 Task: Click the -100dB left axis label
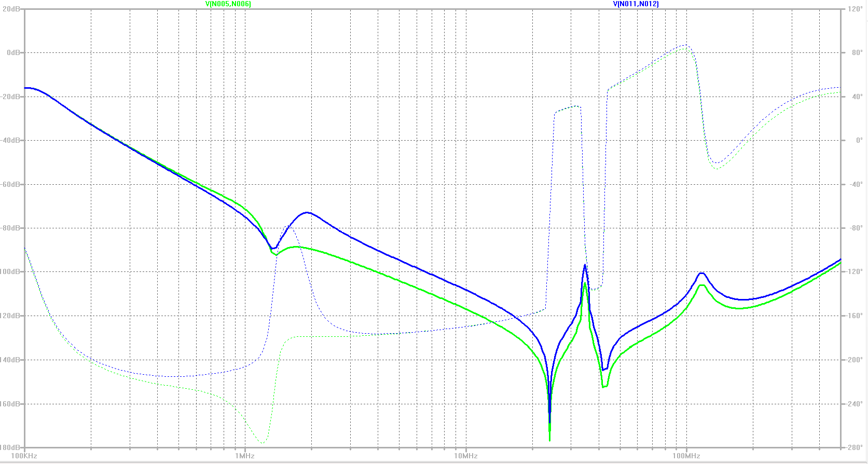pyautogui.click(x=10, y=272)
